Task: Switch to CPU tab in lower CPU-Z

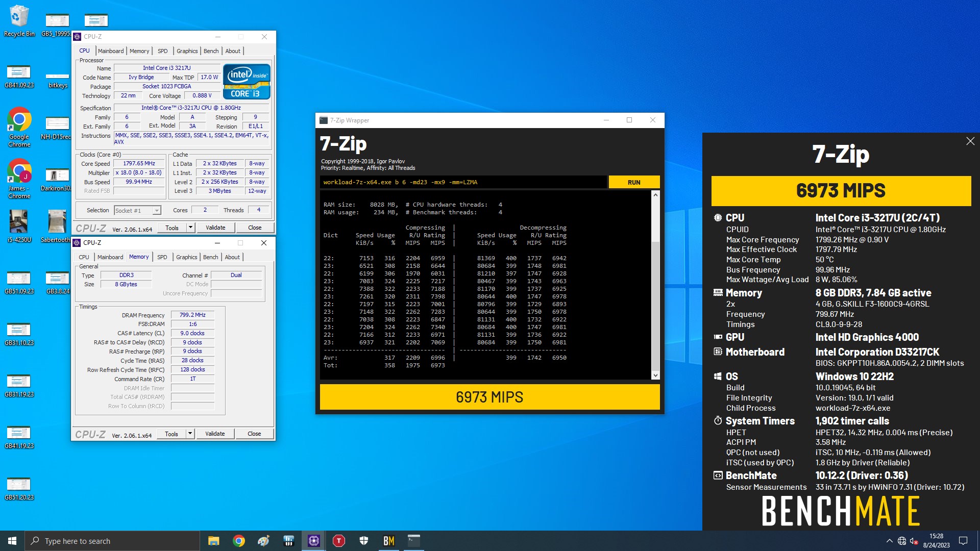Action: 84,257
